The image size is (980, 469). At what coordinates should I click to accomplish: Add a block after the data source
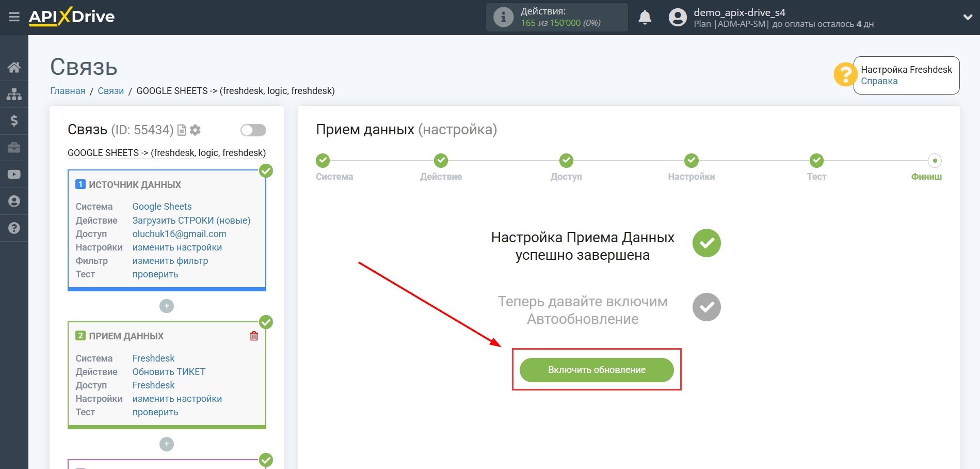click(x=167, y=306)
